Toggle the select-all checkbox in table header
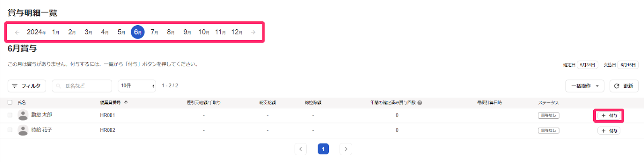The height and width of the screenshot is (162, 644). pos(10,102)
